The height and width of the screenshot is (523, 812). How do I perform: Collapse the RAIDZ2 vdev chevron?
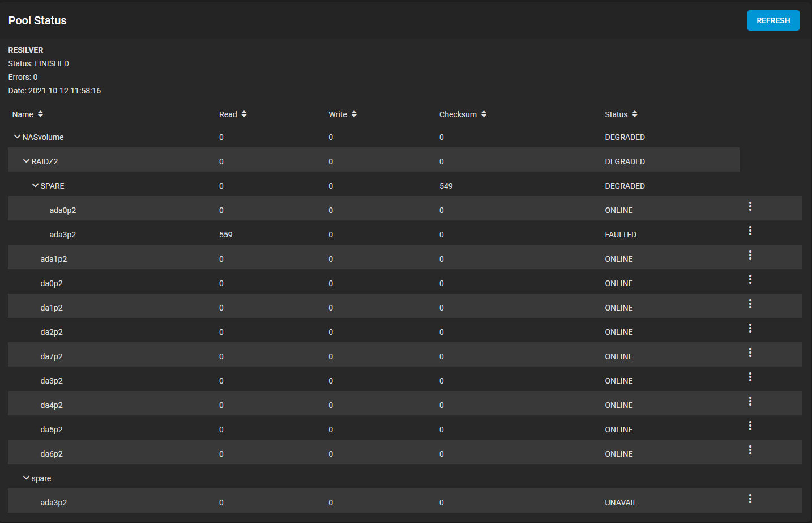point(26,161)
